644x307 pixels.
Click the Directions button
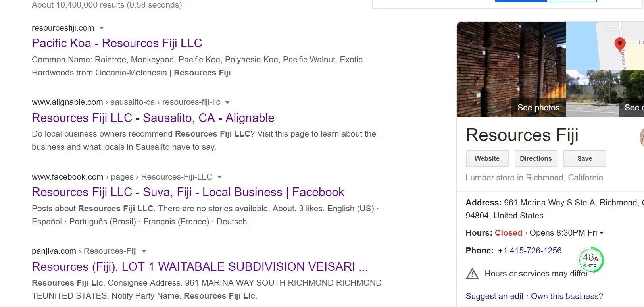pos(536,158)
